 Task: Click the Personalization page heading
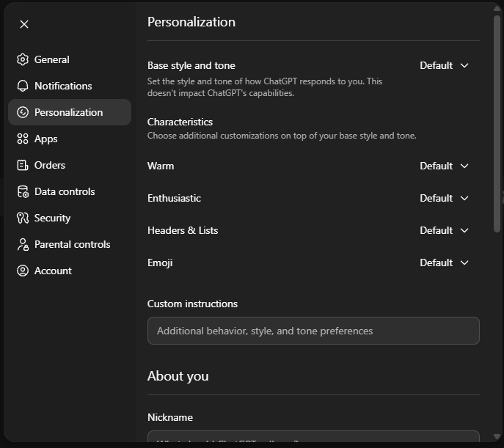[x=191, y=22]
